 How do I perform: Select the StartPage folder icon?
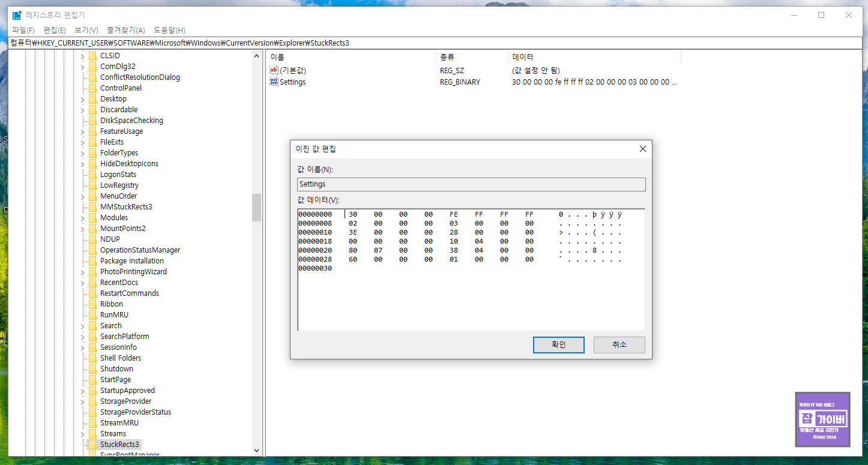point(92,380)
